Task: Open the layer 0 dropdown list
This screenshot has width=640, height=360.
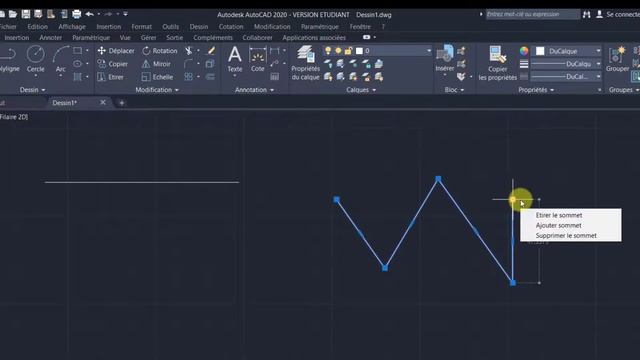Action: pyautogui.click(x=429, y=51)
